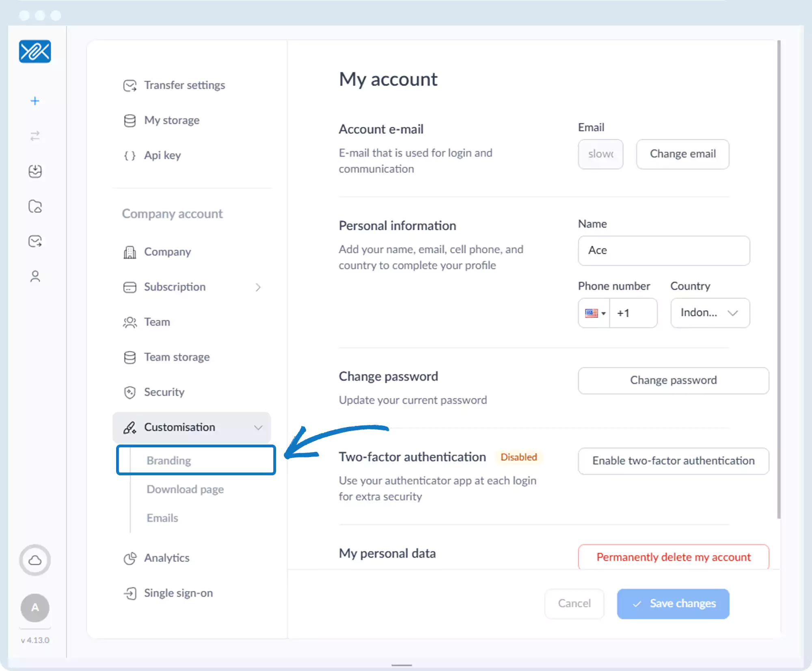Click the Name input field
The width and height of the screenshot is (812, 671).
[663, 250]
